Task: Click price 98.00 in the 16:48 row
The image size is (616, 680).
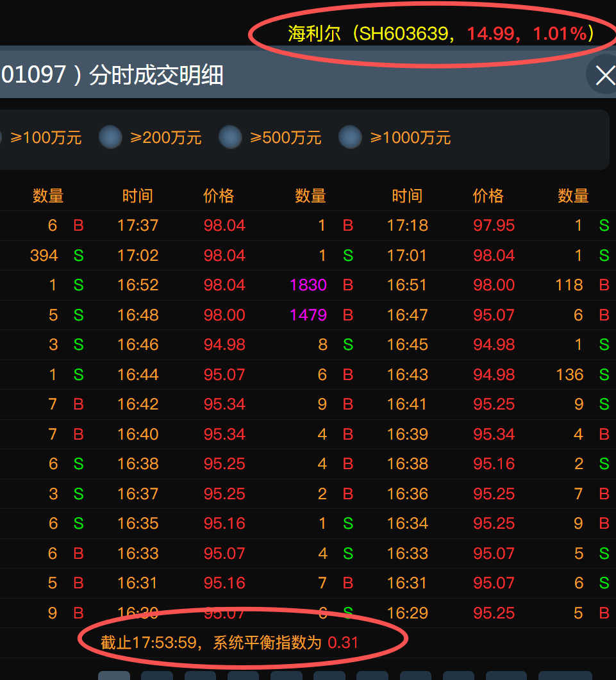Action: (x=225, y=315)
